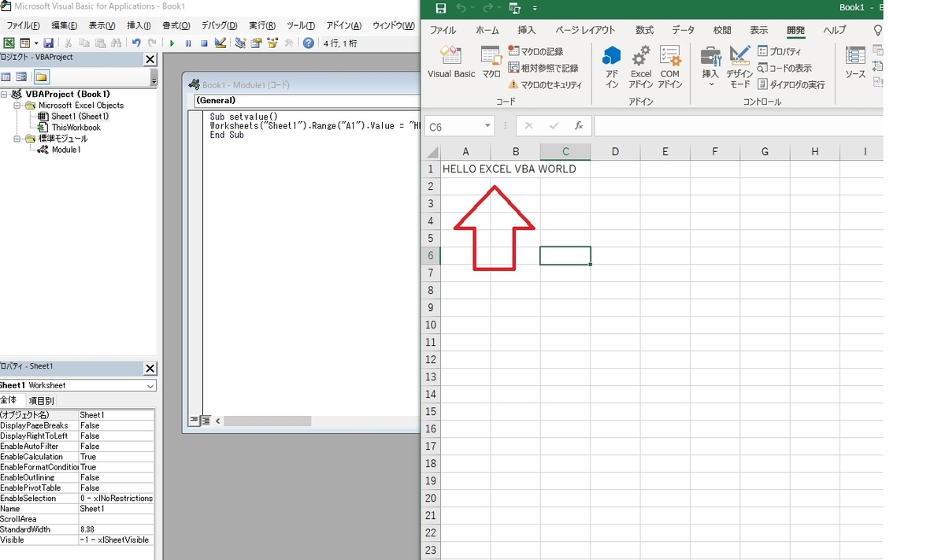This screenshot has width=945, height=560.
Task: Open the VBA 編集(E) menu
Action: coord(65,25)
